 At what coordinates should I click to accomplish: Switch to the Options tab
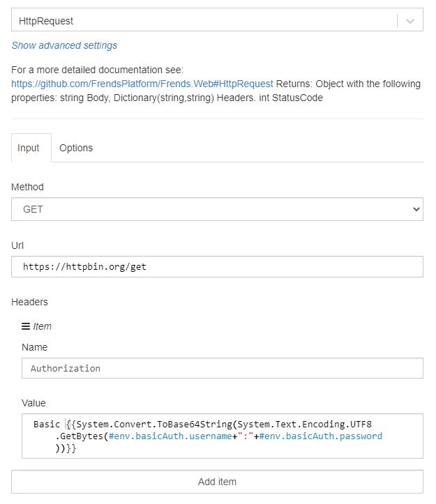76,148
